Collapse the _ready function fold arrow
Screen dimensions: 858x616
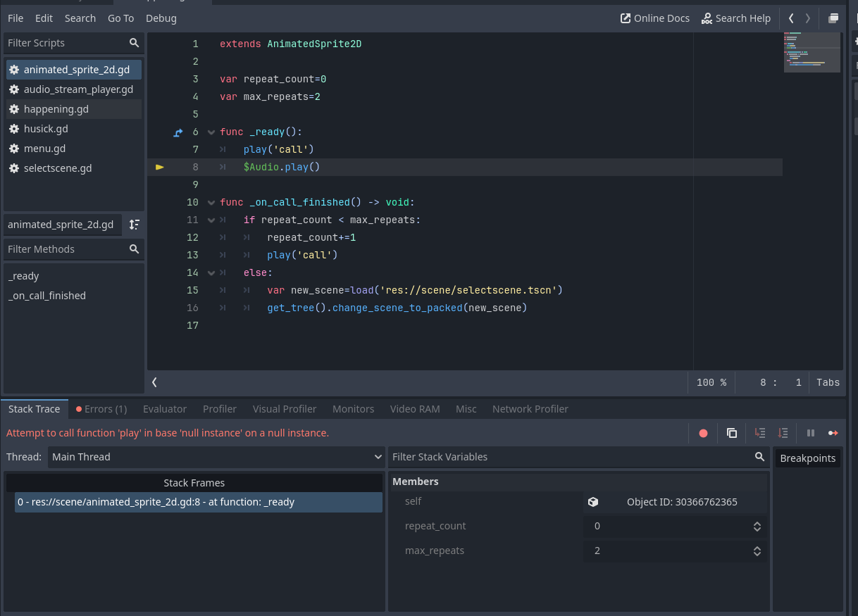(211, 132)
